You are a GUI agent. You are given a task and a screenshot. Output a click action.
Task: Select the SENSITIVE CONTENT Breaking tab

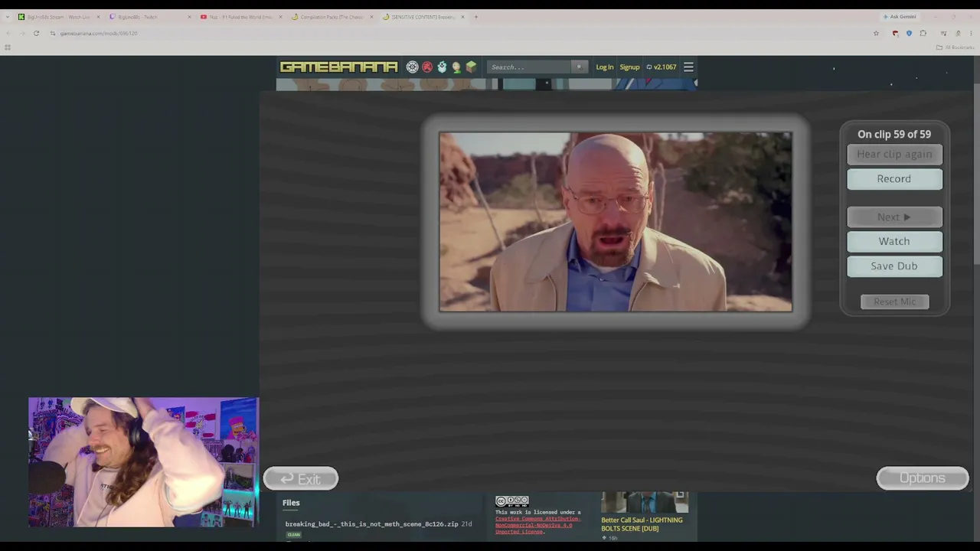coord(423,17)
